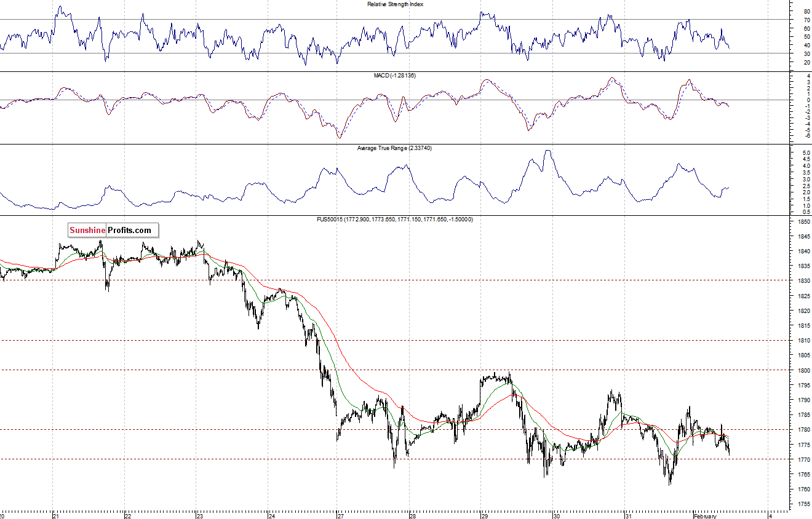Click the 1770 price axis label
The height and width of the screenshot is (519, 812).
(803, 459)
